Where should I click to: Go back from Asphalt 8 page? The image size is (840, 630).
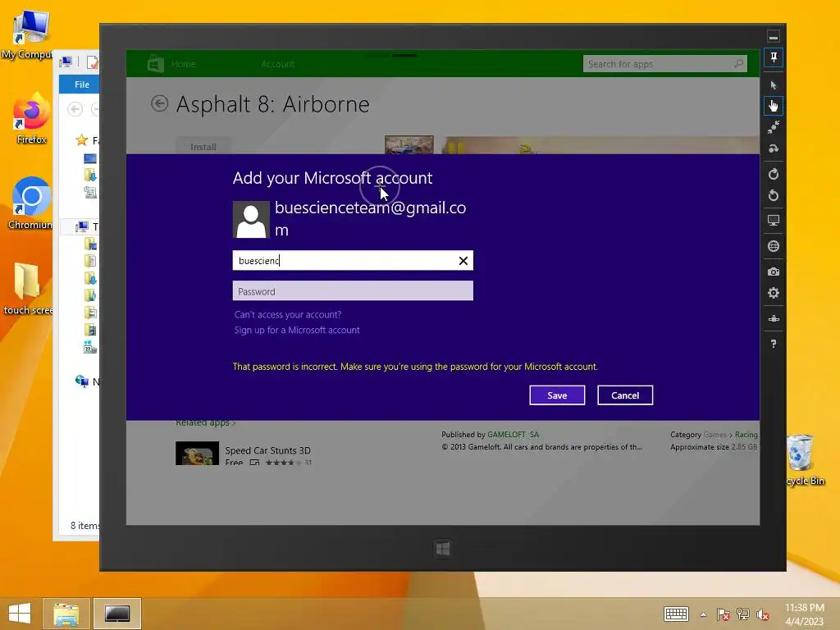(x=160, y=103)
